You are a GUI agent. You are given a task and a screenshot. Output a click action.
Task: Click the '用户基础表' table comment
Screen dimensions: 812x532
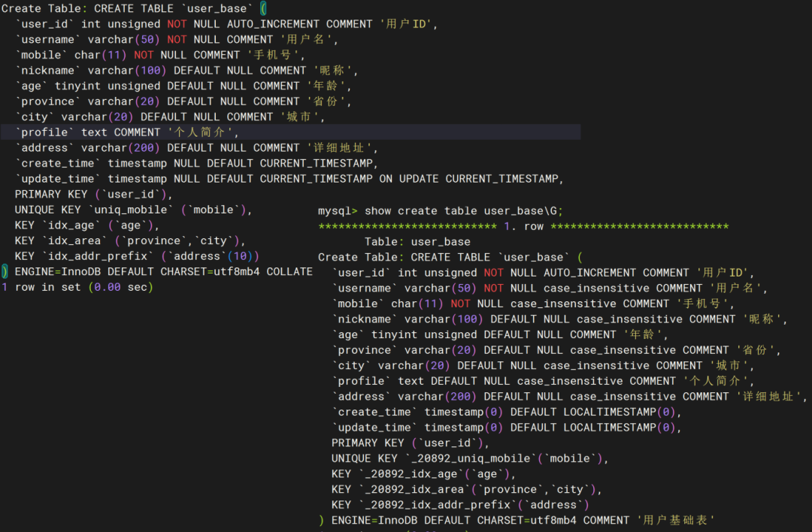coord(674,520)
